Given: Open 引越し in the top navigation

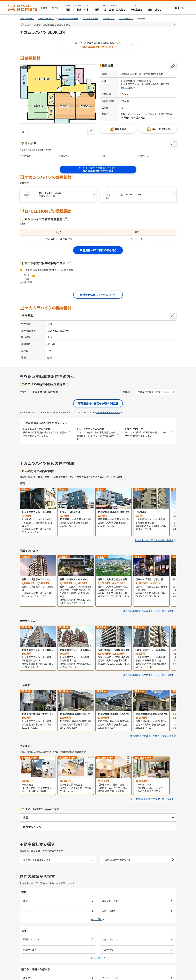Looking at the screenshot, I should click(158, 9).
